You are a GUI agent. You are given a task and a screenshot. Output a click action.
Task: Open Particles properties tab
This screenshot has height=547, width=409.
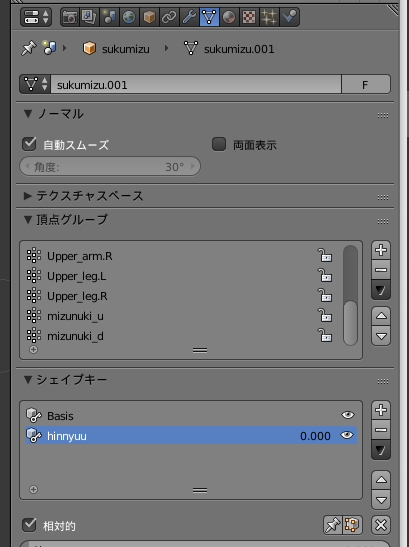[x=269, y=17]
